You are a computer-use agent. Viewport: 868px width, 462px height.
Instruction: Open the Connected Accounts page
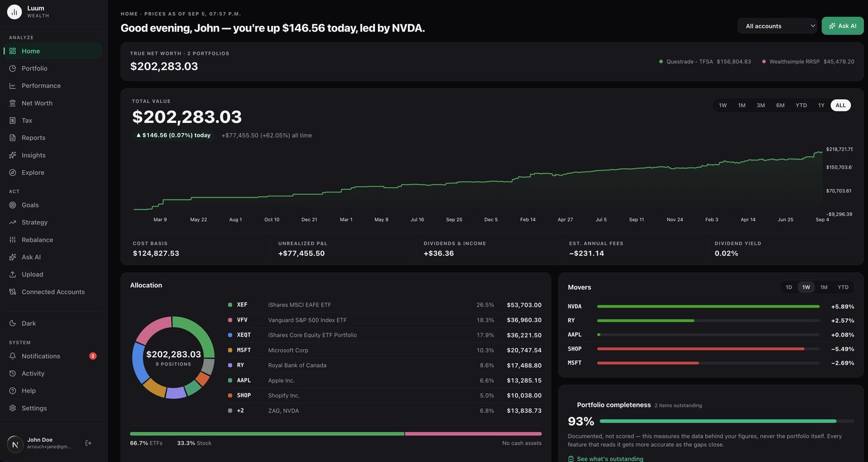click(x=53, y=292)
